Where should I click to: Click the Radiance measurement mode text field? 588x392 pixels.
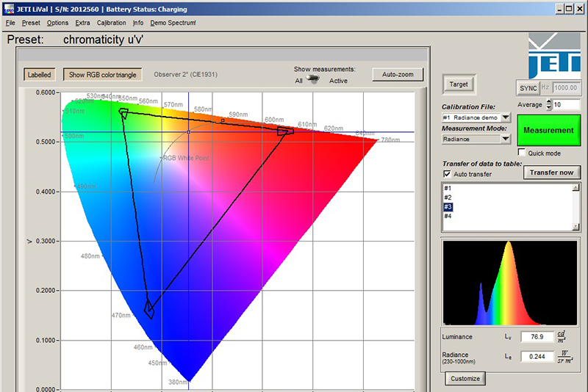(471, 139)
